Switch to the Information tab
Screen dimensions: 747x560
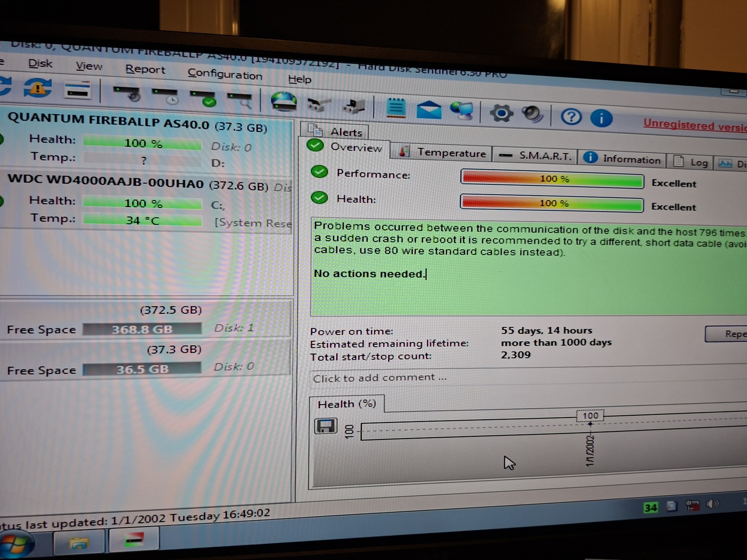pyautogui.click(x=622, y=159)
